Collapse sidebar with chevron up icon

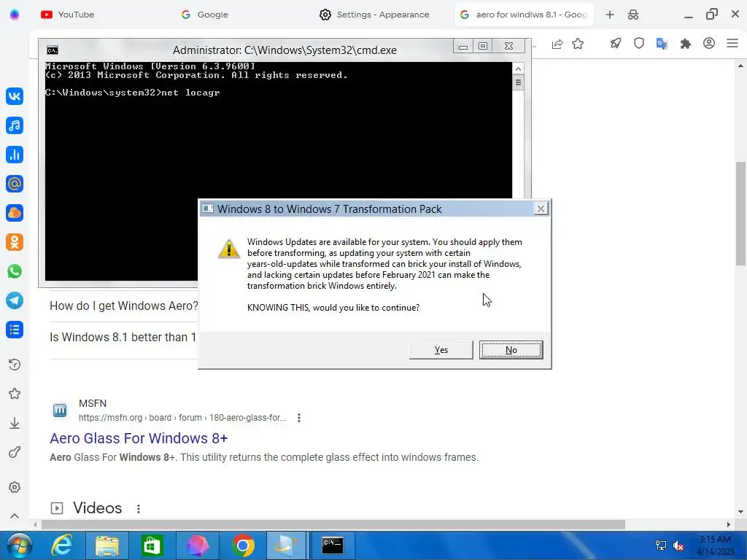click(x=15, y=516)
